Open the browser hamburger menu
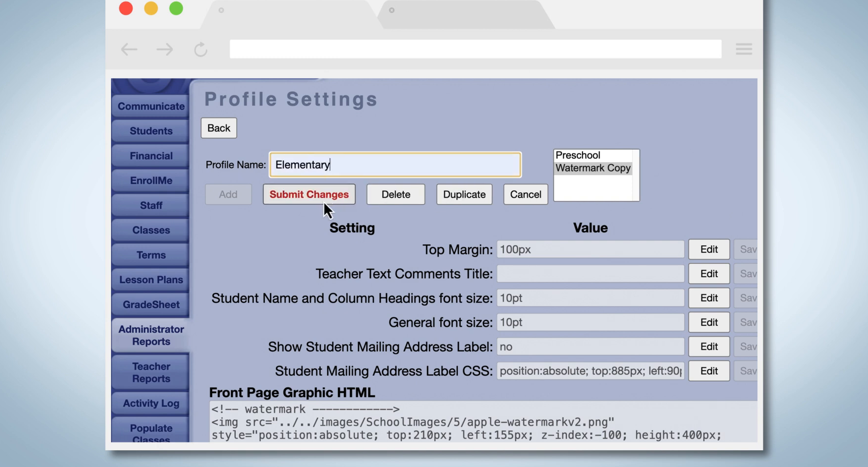 coord(744,49)
